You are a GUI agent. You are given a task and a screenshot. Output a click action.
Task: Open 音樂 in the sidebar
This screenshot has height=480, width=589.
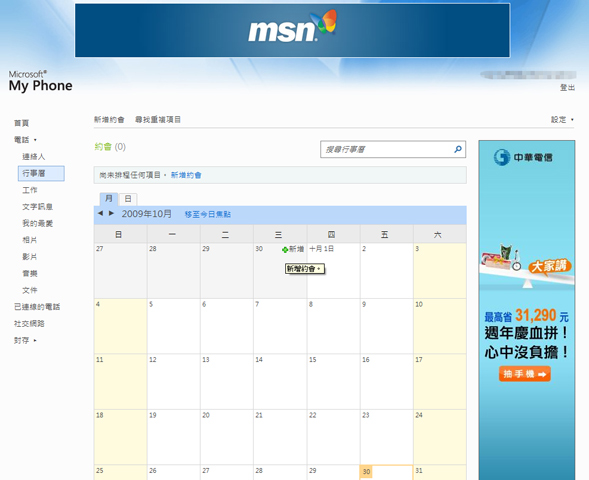30,273
